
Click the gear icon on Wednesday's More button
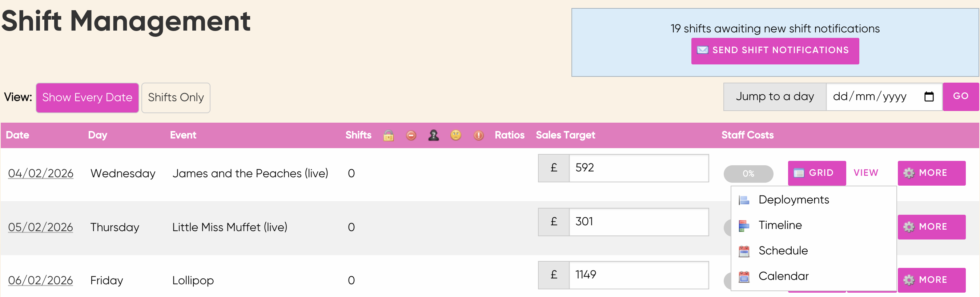tap(909, 173)
